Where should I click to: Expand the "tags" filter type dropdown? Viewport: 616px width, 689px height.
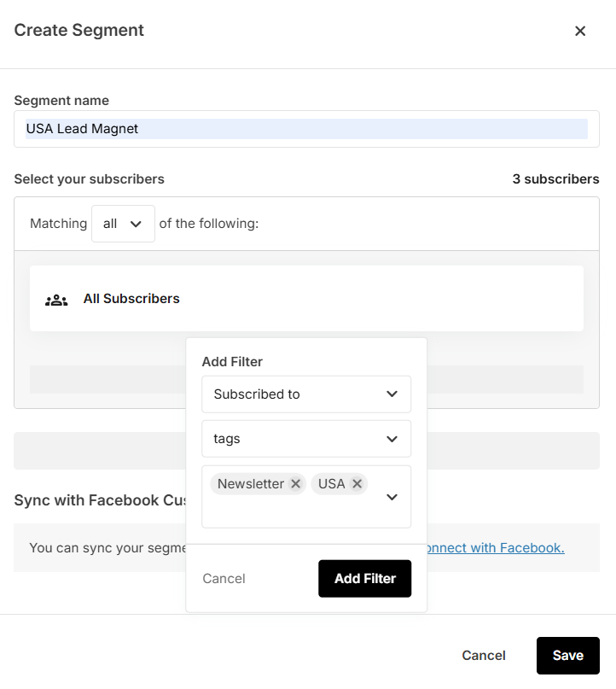point(306,439)
